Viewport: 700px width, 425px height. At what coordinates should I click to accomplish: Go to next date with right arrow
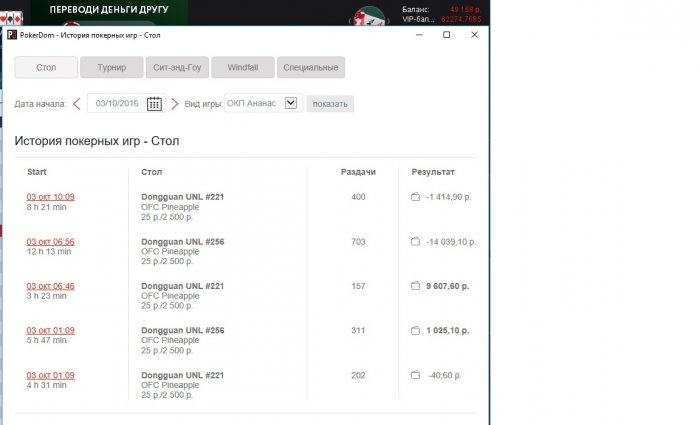pyautogui.click(x=175, y=104)
